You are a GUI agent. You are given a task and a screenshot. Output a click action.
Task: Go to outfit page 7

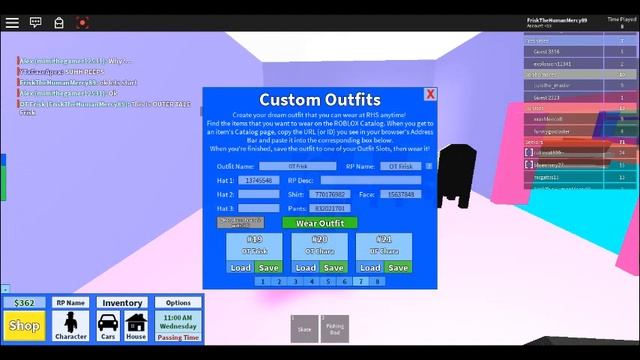click(x=361, y=281)
